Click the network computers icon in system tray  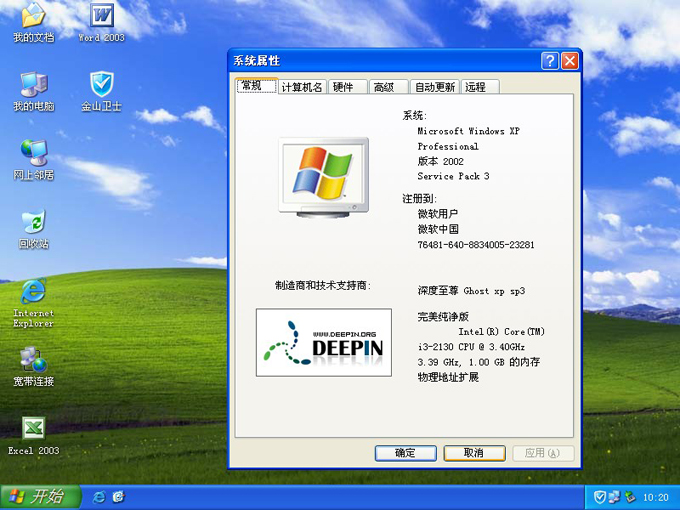point(614,497)
